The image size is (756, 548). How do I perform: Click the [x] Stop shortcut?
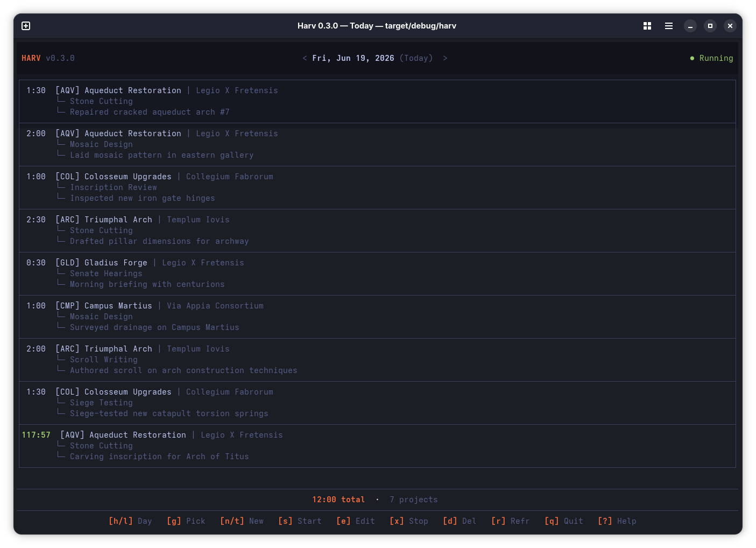point(409,521)
